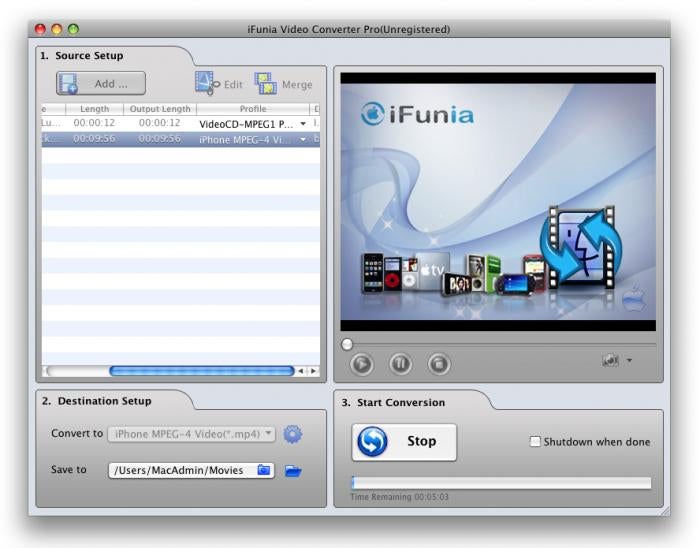This screenshot has width=700, height=548.
Task: Open the snapshot dropdown arrow
Action: click(x=629, y=360)
